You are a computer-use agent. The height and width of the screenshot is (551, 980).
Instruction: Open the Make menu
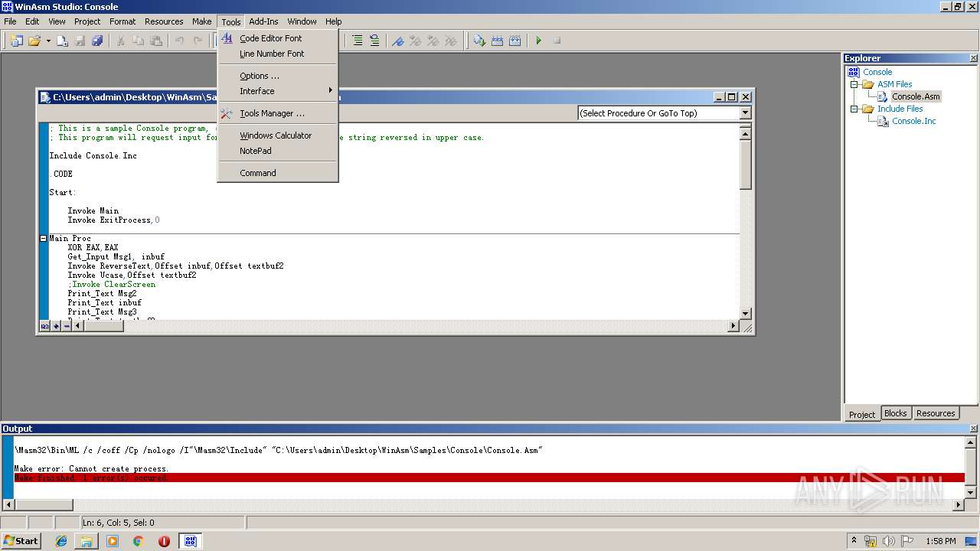coord(202,21)
